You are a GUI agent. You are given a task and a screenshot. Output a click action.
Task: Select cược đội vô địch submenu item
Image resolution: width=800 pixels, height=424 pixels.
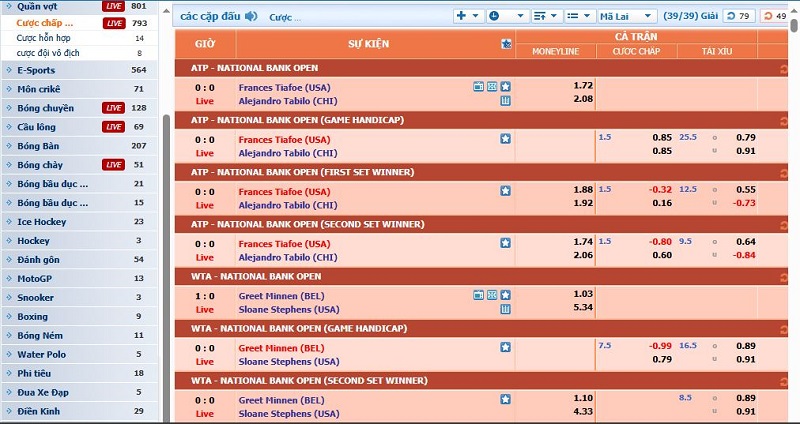[48, 53]
